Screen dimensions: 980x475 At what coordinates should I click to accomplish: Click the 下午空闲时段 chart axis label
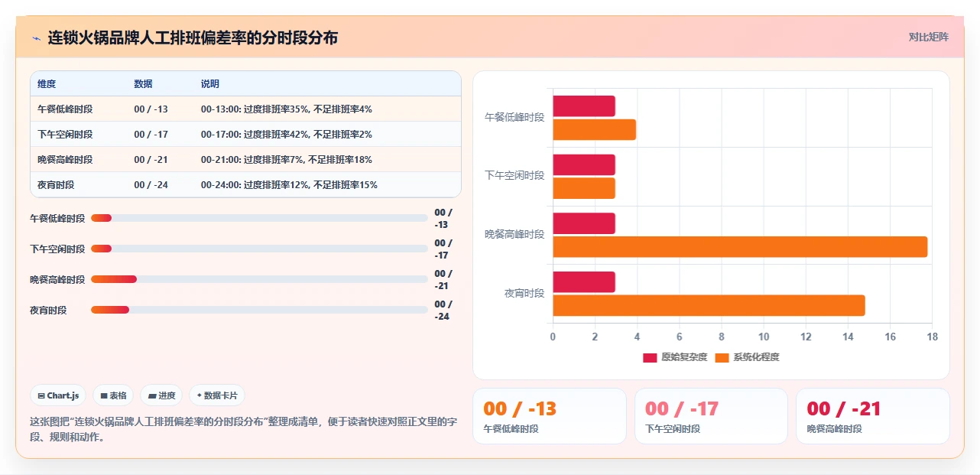pos(514,175)
